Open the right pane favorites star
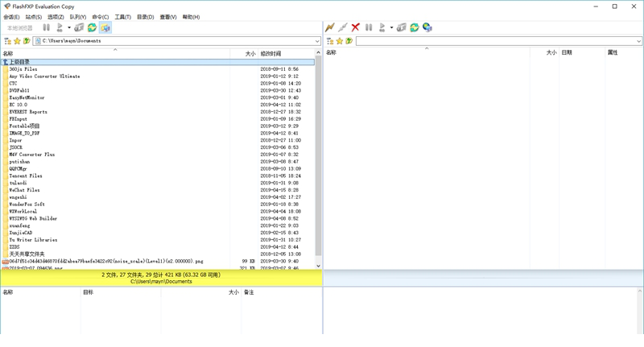This screenshot has height=347, width=644. pyautogui.click(x=340, y=41)
